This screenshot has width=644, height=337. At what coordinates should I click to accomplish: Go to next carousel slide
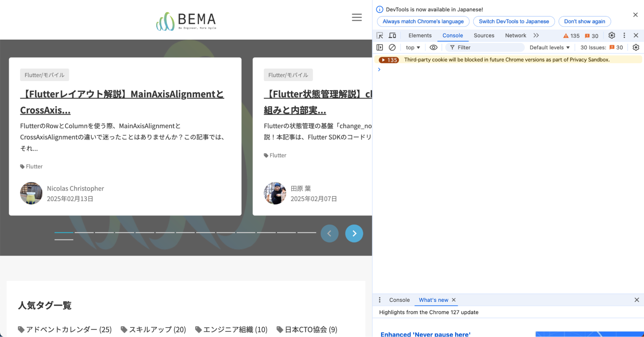(x=354, y=233)
